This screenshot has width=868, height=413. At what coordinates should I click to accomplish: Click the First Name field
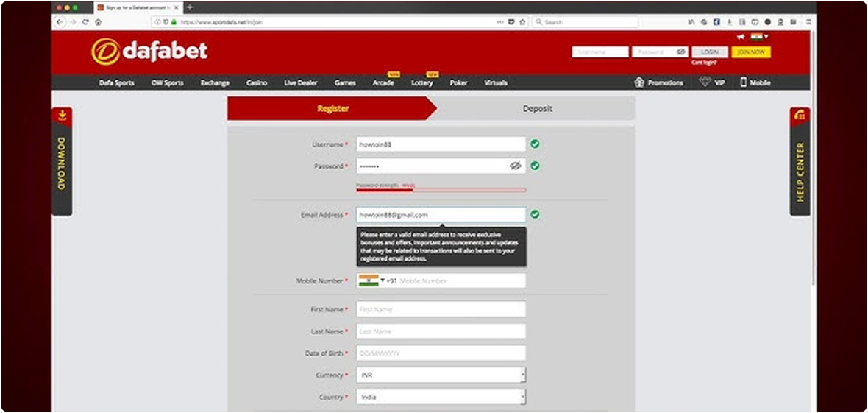441,309
